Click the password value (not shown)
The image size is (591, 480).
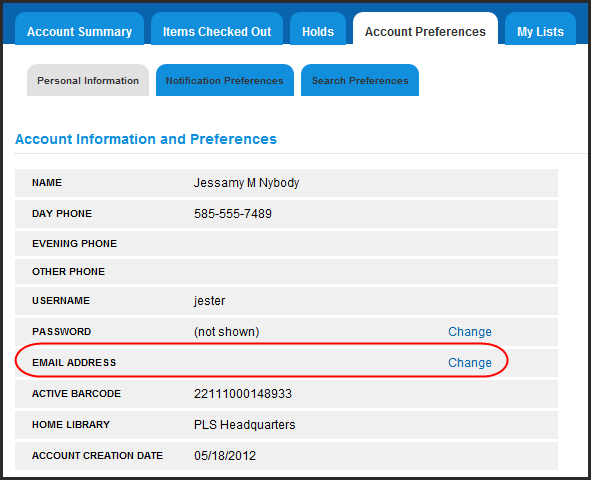pos(227,332)
